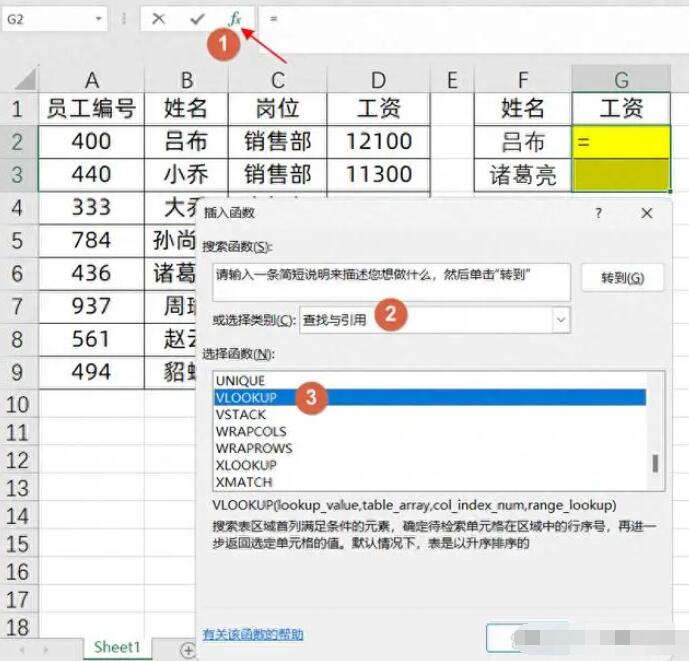Click the Enter checkmark in formula bar

(x=197, y=18)
